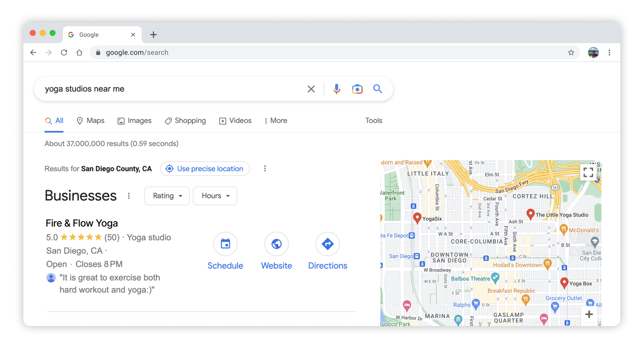Get Directions to Fire & Flow Yoga
Screen dimensions: 644x348
pos(327,244)
